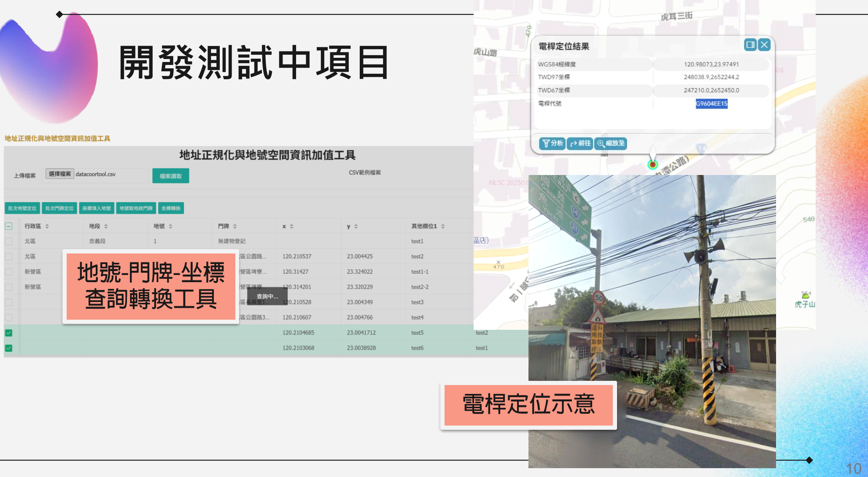Click the popup panel dock icon
Screen dimensions: 868x477
pyautogui.click(x=750, y=45)
